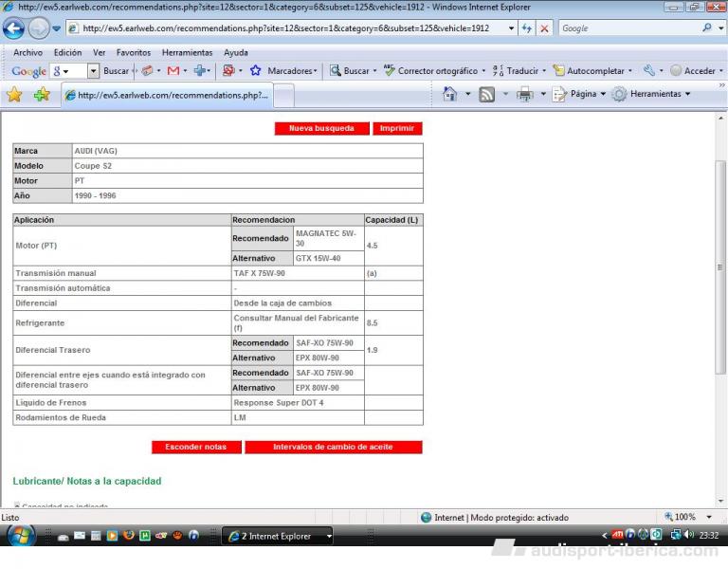Click the GTX 15W-40 cell
Screen dimensions: 728x569
[329, 258]
